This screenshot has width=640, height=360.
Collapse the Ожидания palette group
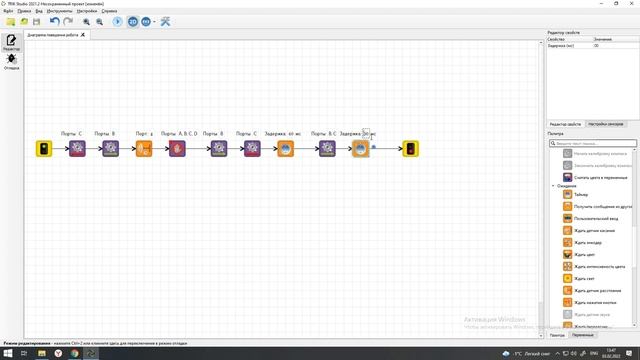pos(553,186)
